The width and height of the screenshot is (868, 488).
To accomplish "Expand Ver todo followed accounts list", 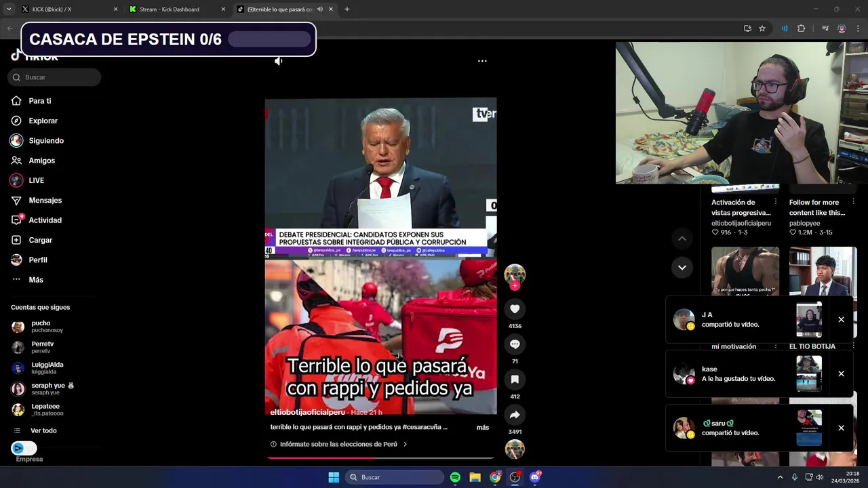I will 43,430.
